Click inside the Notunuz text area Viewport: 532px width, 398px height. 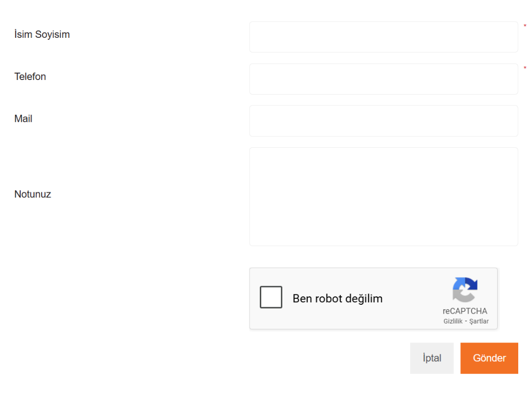384,197
